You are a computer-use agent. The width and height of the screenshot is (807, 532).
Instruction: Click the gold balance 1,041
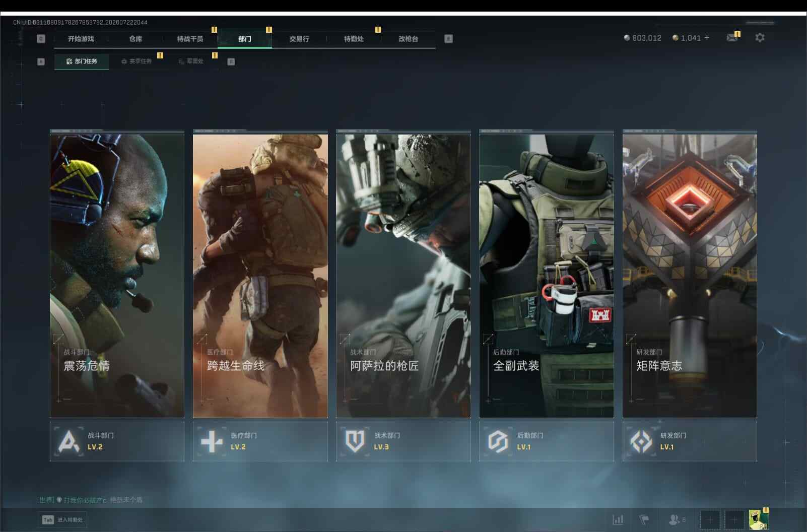[x=691, y=38]
